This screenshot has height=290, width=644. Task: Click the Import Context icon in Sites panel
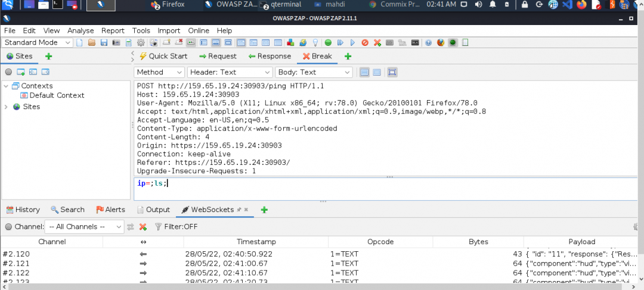[x=33, y=72]
